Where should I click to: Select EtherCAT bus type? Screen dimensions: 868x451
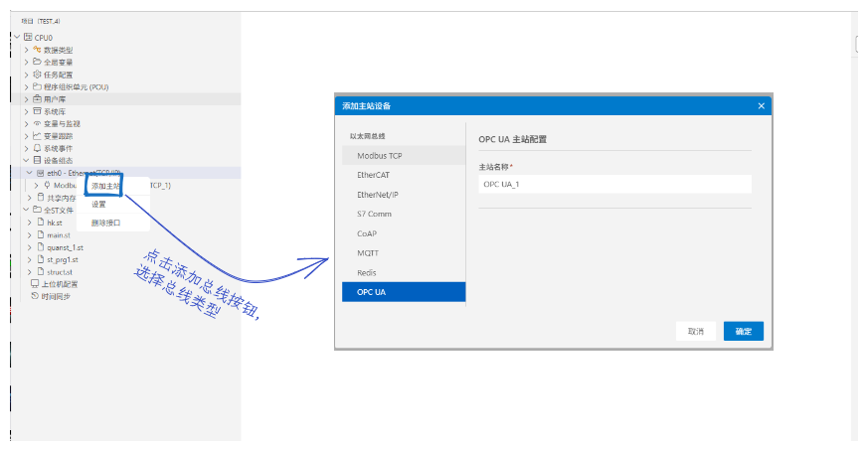tap(404, 175)
